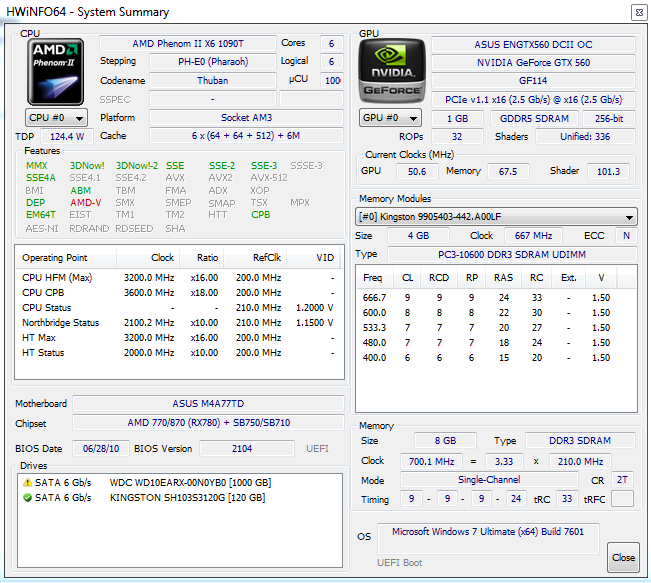Click the ASUS M4A77TD motherboard field

pyautogui.click(x=208, y=404)
